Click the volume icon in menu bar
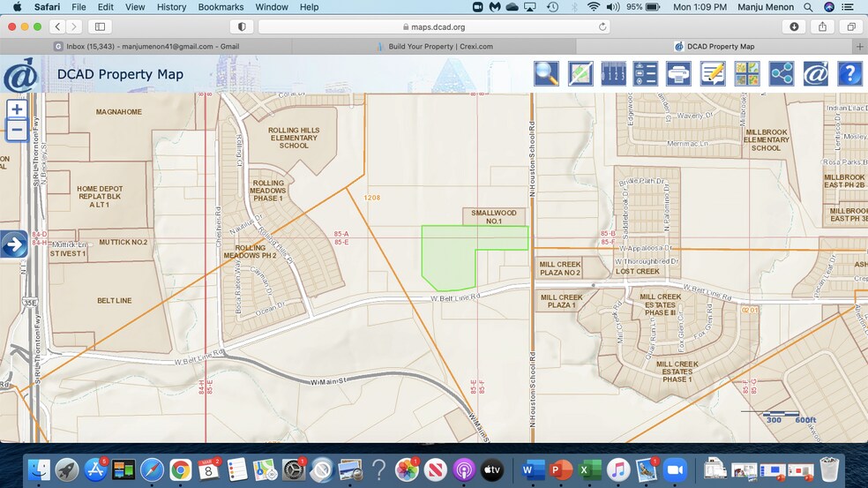Image resolution: width=868 pixels, height=488 pixels. click(x=613, y=7)
